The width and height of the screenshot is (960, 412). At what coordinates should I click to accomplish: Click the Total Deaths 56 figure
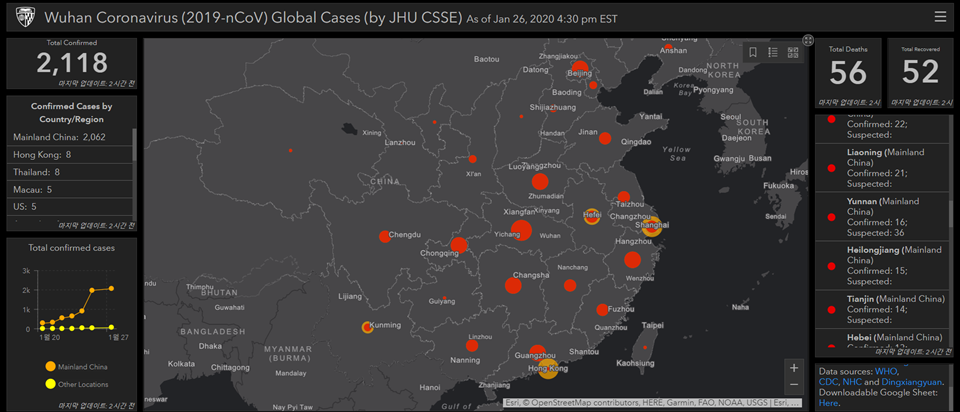(849, 72)
